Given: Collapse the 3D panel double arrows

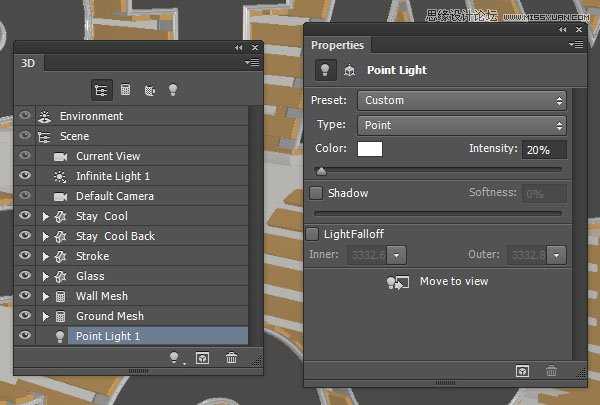Looking at the screenshot, I should pos(239,48).
